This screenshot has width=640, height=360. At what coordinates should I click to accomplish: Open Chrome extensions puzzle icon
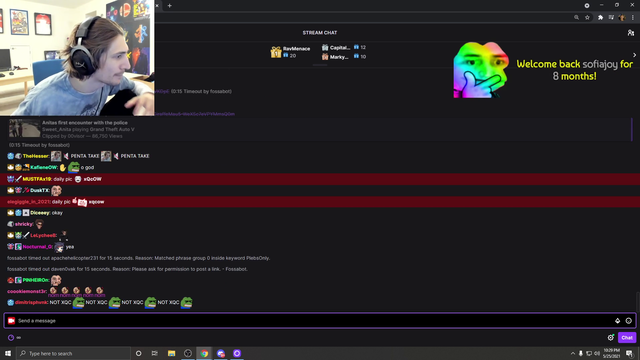(x=600, y=18)
